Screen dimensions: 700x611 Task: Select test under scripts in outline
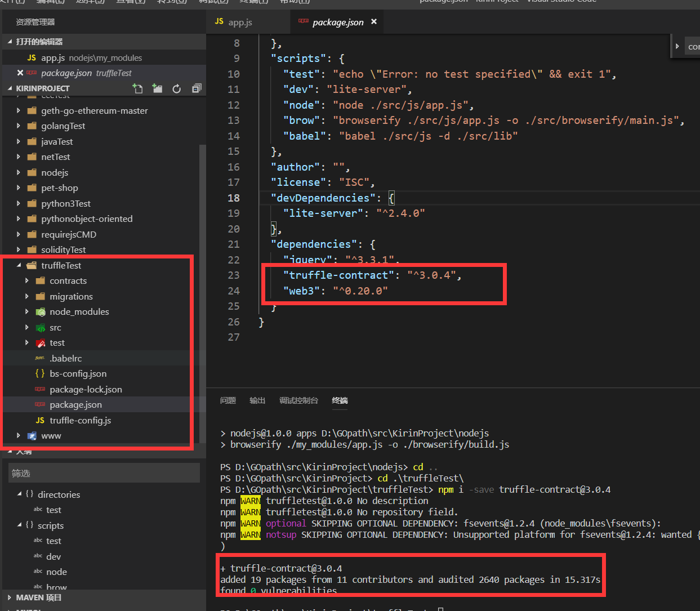coord(53,541)
